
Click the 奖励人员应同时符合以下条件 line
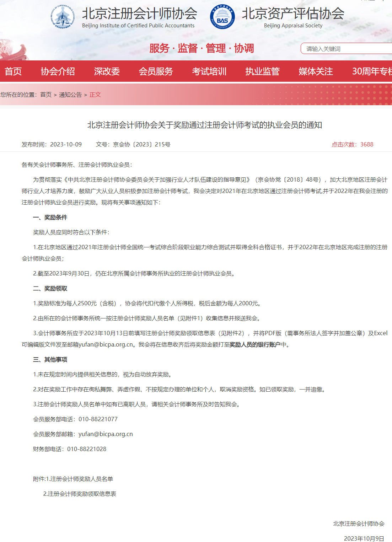71,232
